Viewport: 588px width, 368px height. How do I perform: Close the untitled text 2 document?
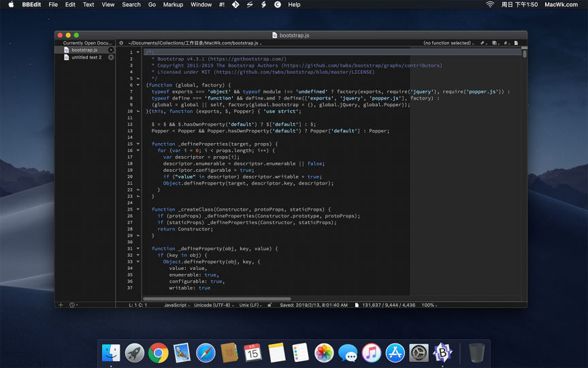point(111,57)
